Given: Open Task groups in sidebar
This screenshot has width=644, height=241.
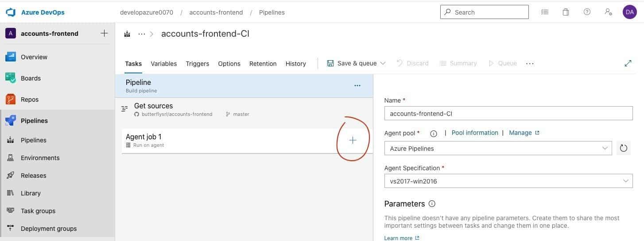Looking at the screenshot, I should click(38, 211).
